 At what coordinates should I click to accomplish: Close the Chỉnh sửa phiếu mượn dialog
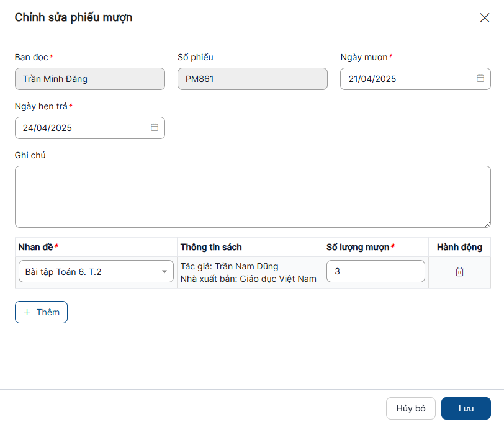485,17
